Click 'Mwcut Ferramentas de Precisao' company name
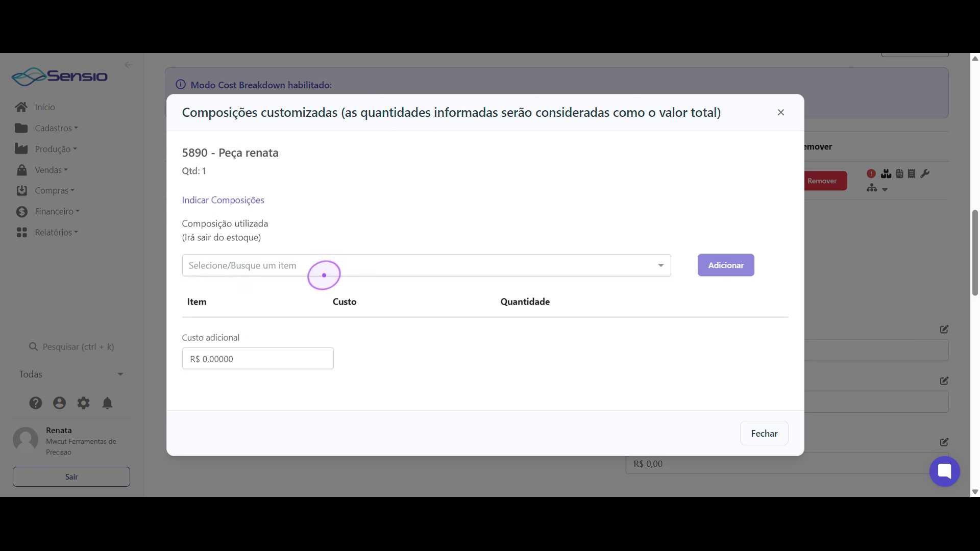The width and height of the screenshot is (980, 551). [x=81, y=447]
